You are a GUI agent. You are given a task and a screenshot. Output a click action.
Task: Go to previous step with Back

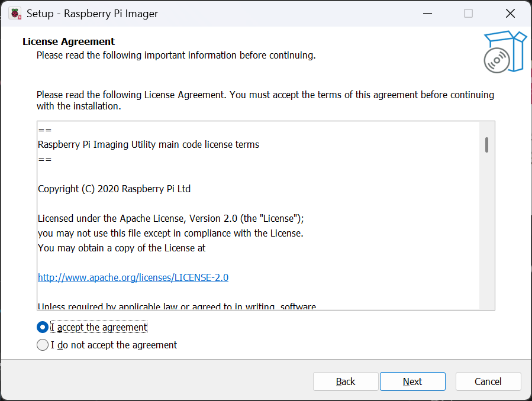point(346,381)
